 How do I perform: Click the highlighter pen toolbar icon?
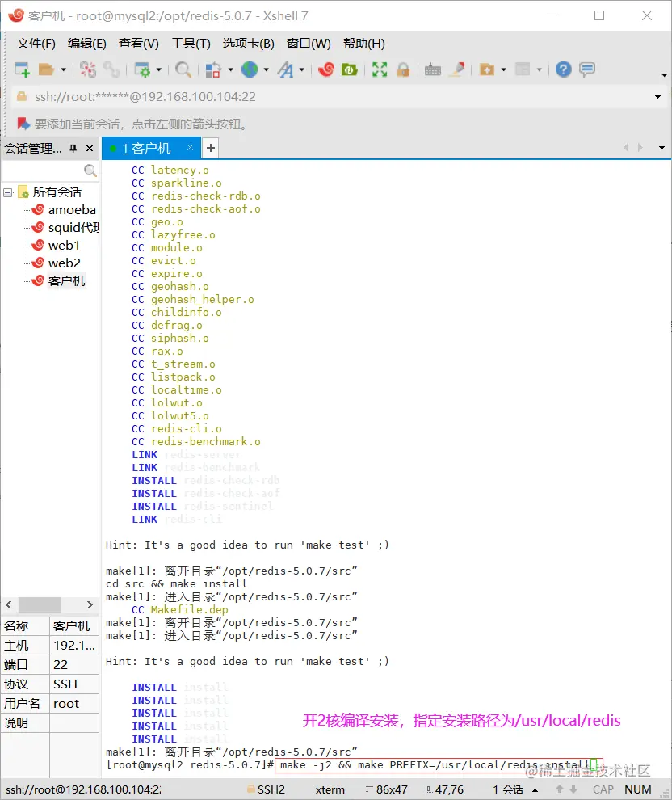[457, 69]
